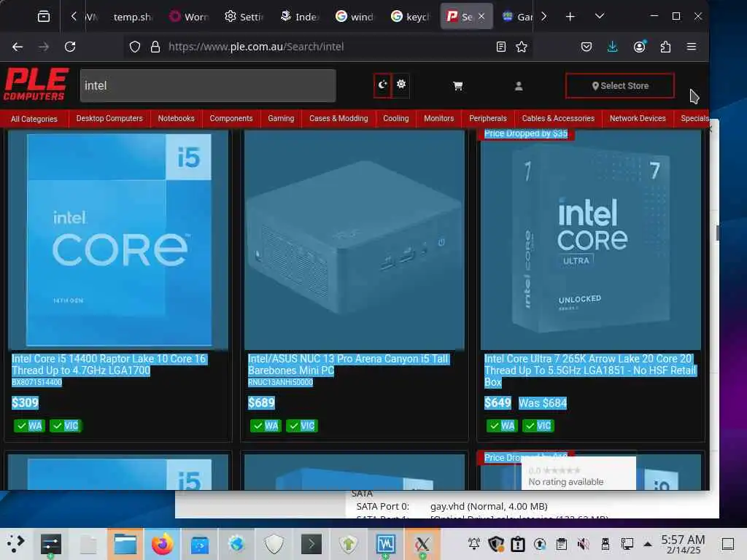The height and width of the screenshot is (560, 747).
Task: Click the PLE Computers logo
Action: click(x=36, y=85)
